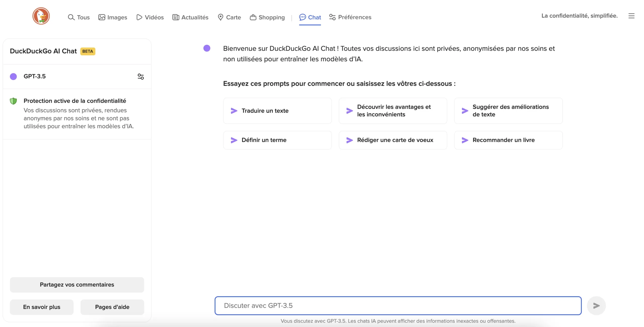Viewport: 644px width, 327px height.
Task: Click the send arrow button
Action: (x=596, y=305)
